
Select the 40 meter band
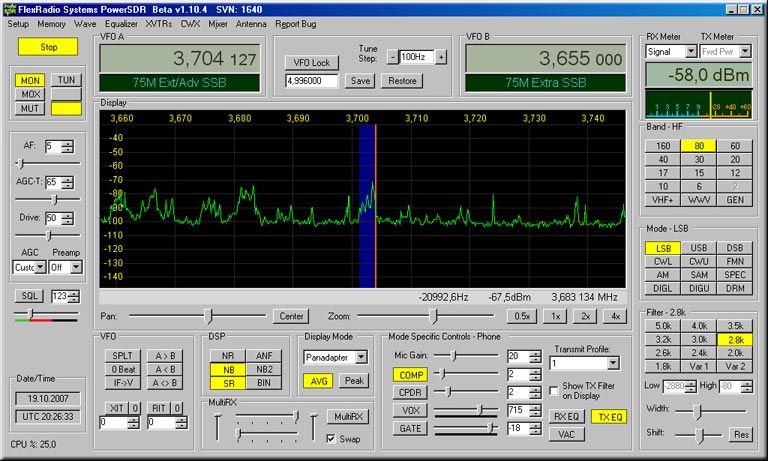point(663,159)
